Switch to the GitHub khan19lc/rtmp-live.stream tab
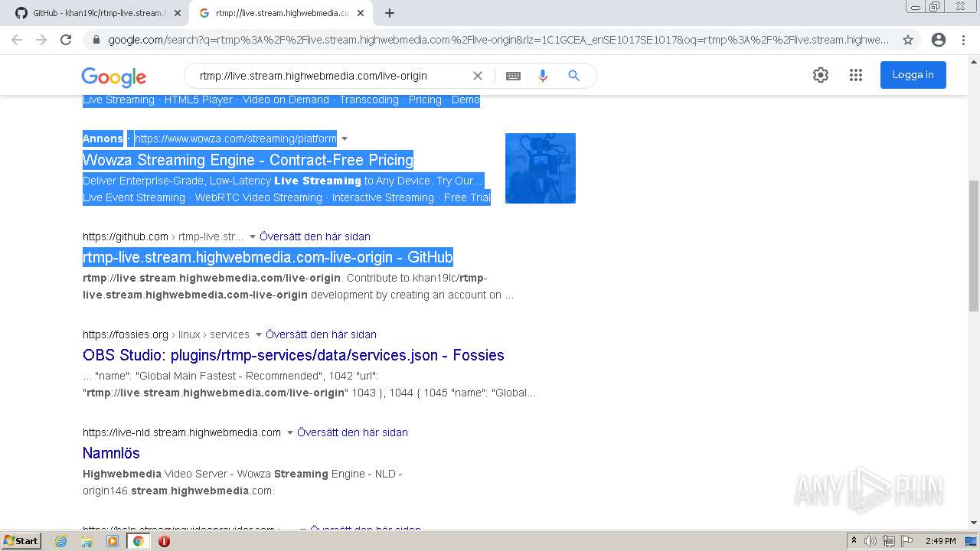This screenshot has height=551, width=980. tap(97, 13)
